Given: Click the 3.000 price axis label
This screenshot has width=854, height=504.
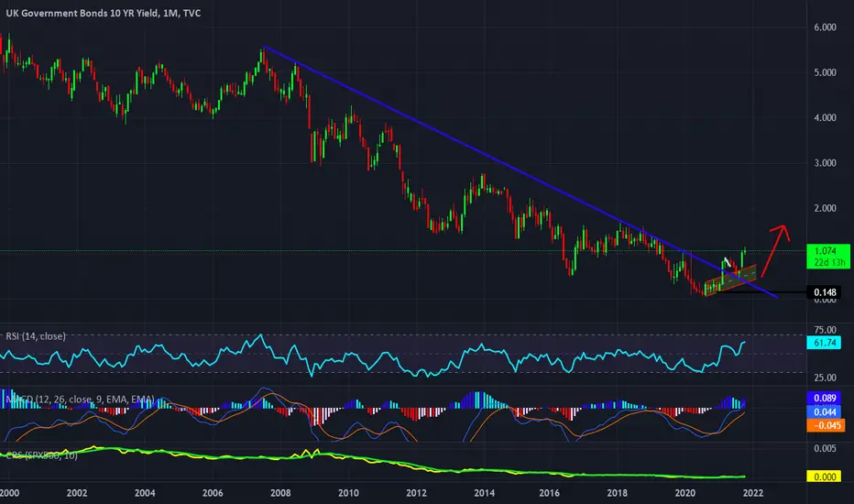Looking at the screenshot, I should tap(825, 163).
